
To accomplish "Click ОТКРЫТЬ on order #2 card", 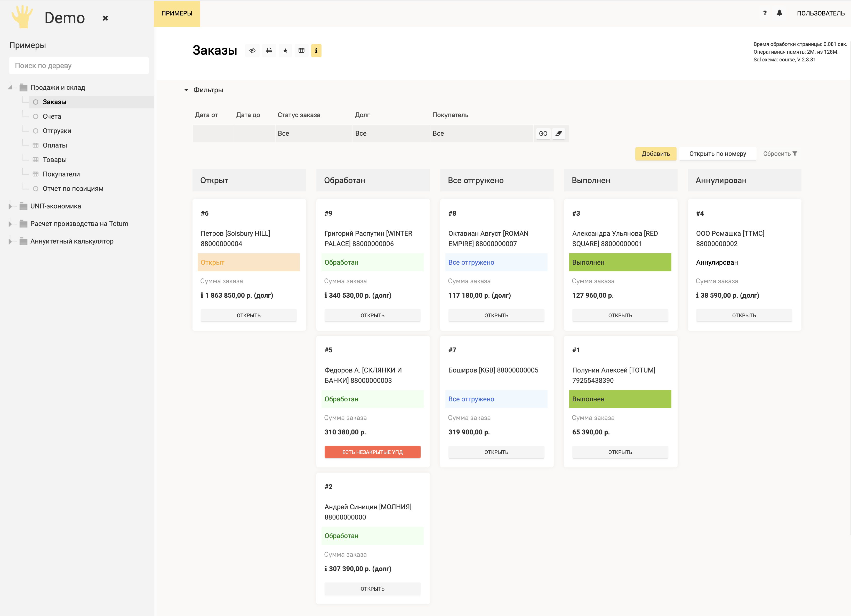I will tap(372, 589).
